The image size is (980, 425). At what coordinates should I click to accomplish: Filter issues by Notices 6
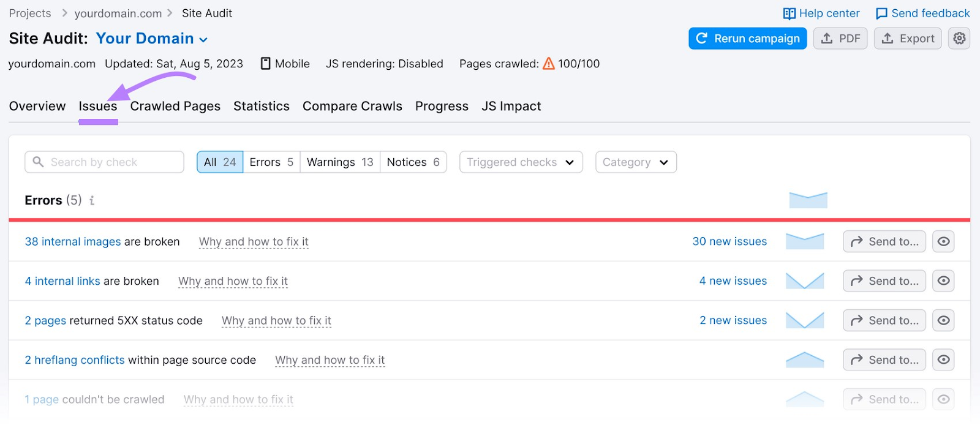[413, 162]
